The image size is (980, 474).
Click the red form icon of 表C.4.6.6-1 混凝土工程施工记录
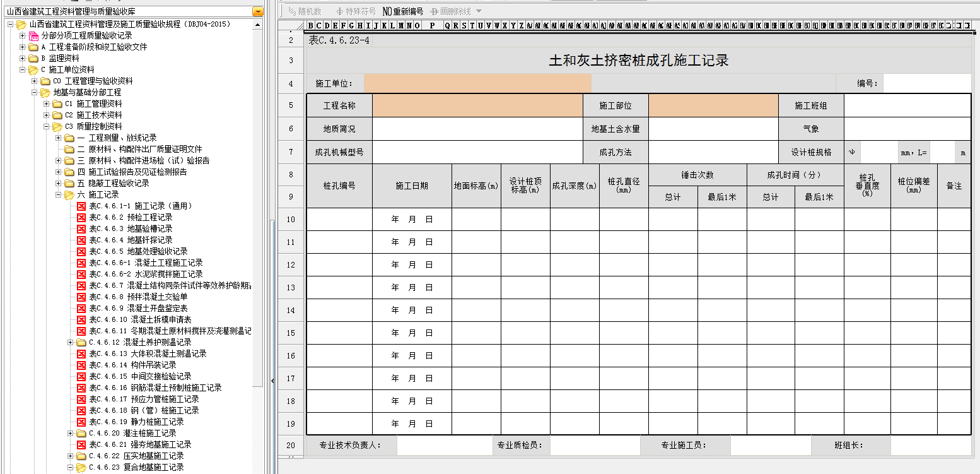click(81, 263)
